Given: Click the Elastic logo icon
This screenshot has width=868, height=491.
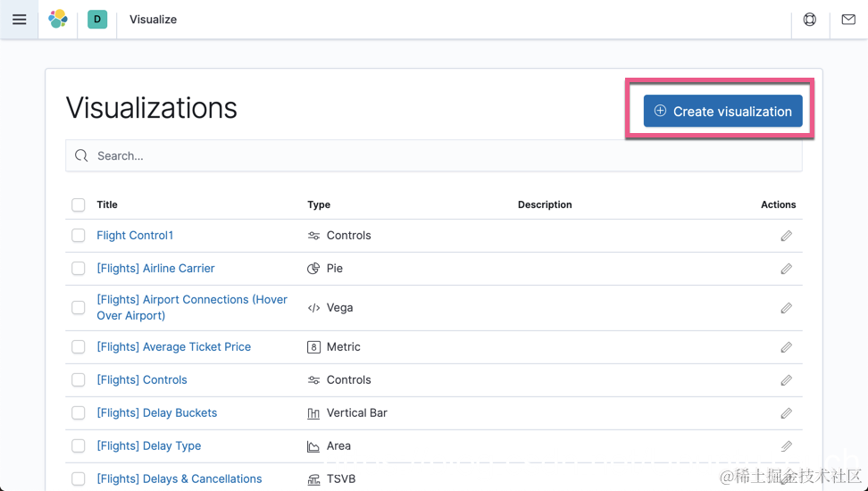Looking at the screenshot, I should pyautogui.click(x=58, y=20).
